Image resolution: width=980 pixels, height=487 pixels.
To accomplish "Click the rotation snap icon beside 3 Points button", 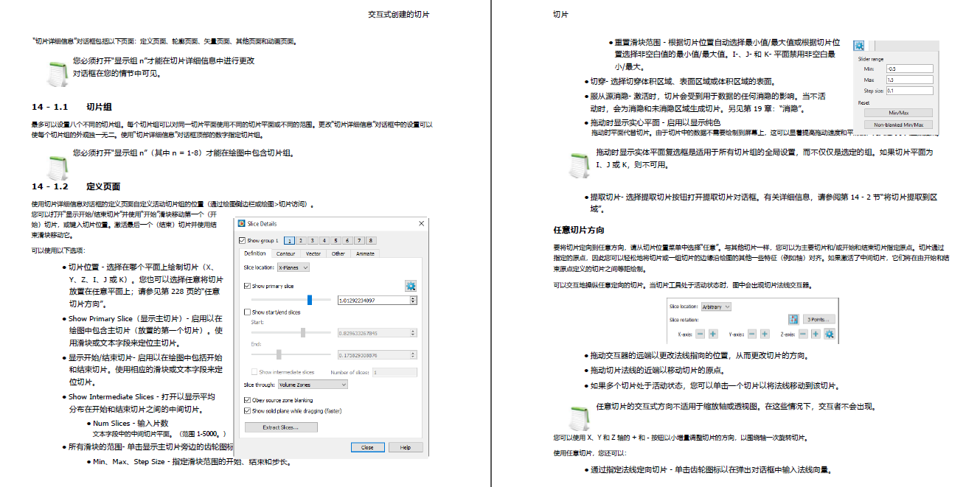I will tap(793, 320).
